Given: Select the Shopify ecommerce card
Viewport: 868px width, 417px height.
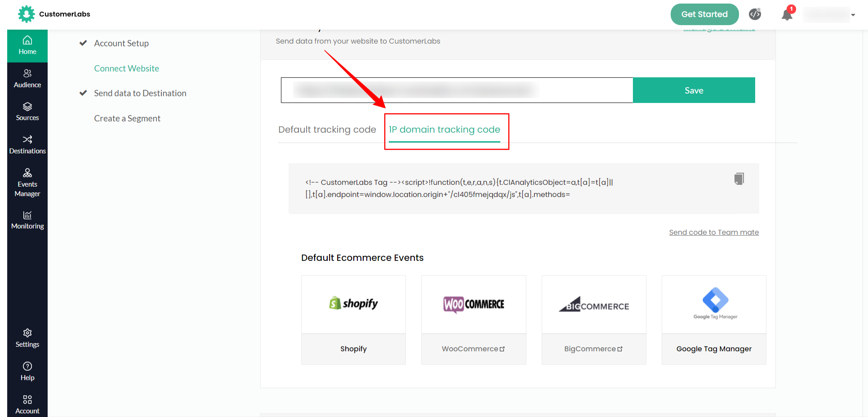Looking at the screenshot, I should point(353,320).
